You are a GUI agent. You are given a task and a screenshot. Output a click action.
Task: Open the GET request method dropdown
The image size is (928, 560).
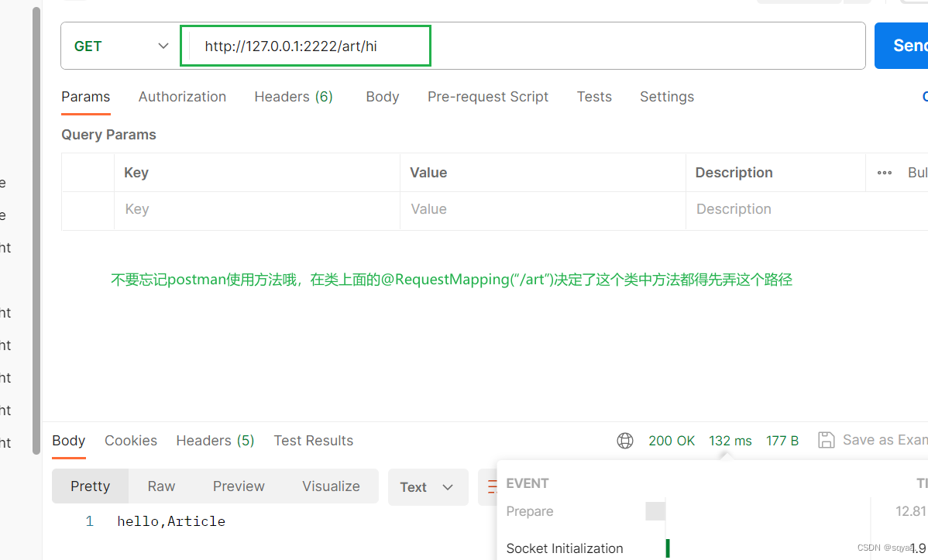120,46
